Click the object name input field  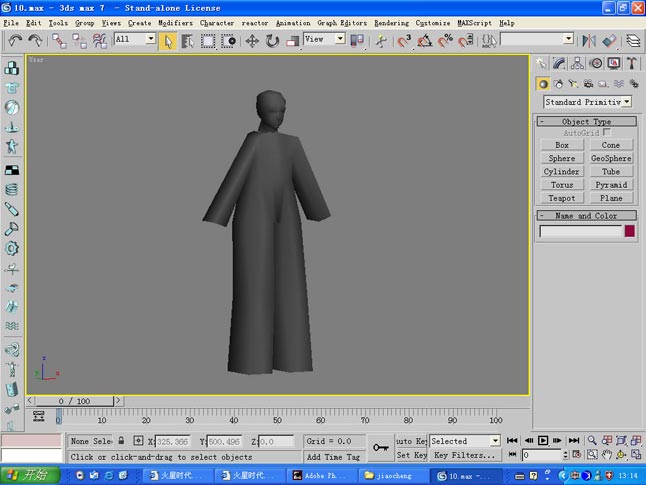(x=580, y=231)
